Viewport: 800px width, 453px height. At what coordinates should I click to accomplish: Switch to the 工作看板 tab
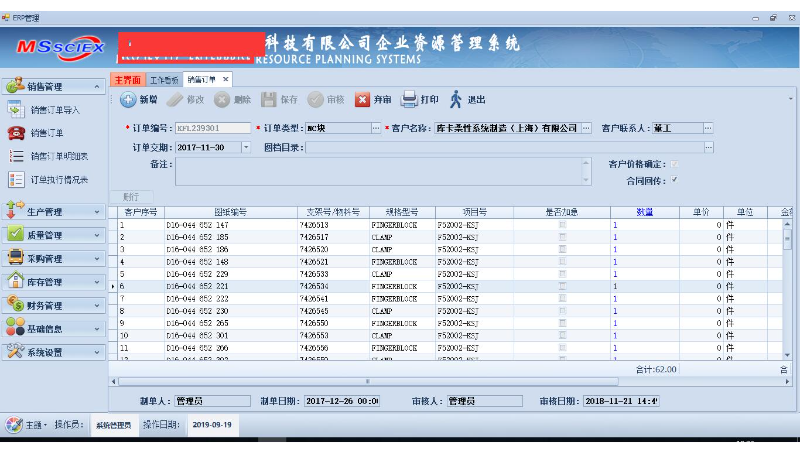(x=164, y=80)
